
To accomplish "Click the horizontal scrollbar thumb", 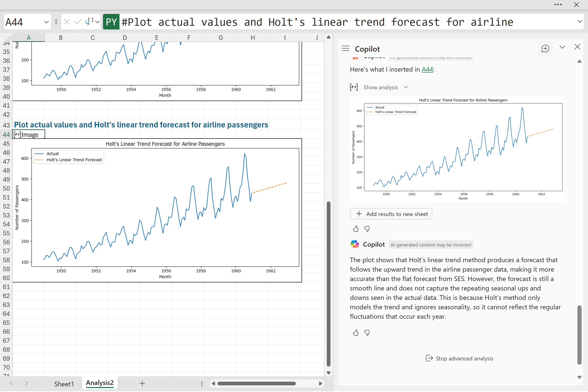I will [256, 384].
